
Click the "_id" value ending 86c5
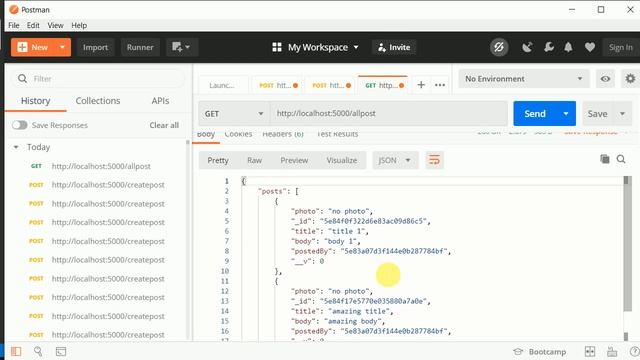373,221
